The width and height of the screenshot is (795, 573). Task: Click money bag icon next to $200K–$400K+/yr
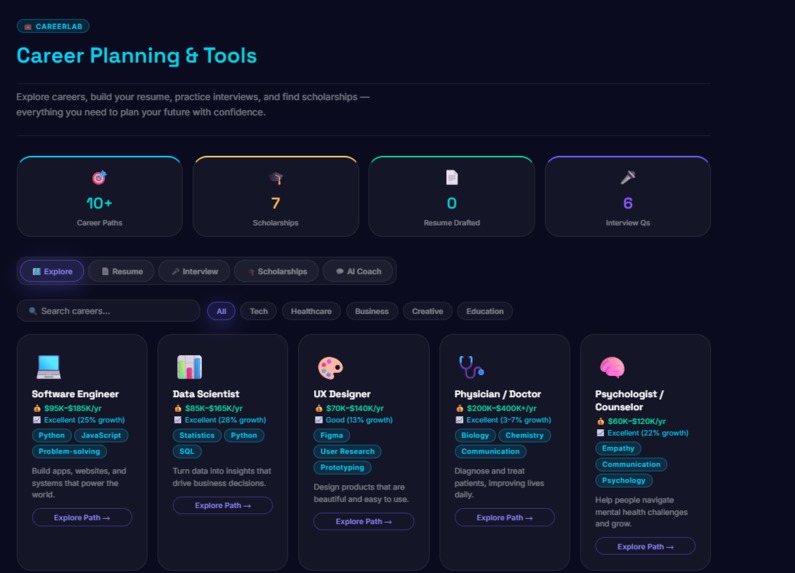point(459,408)
